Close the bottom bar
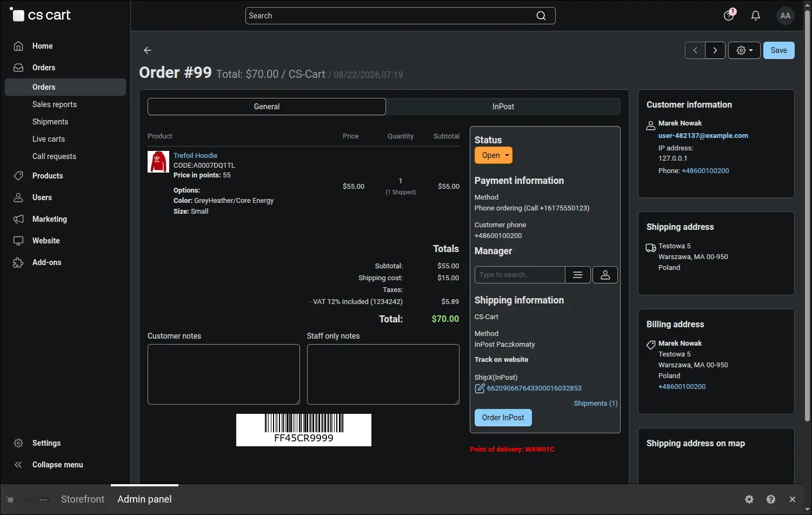The width and height of the screenshot is (812, 515). coord(793,499)
